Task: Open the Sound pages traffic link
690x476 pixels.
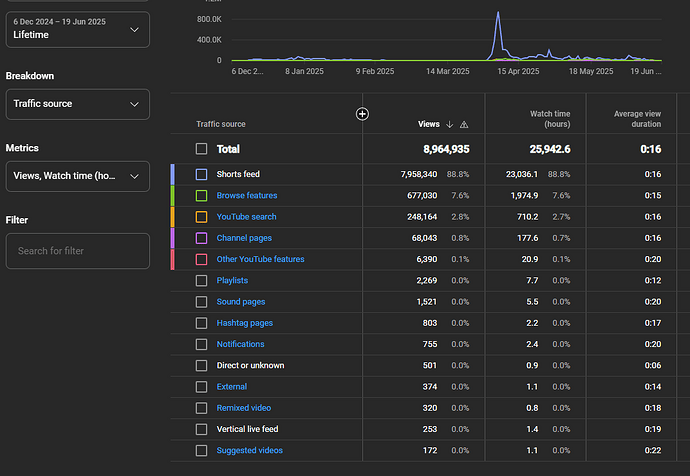Action: 241,302
